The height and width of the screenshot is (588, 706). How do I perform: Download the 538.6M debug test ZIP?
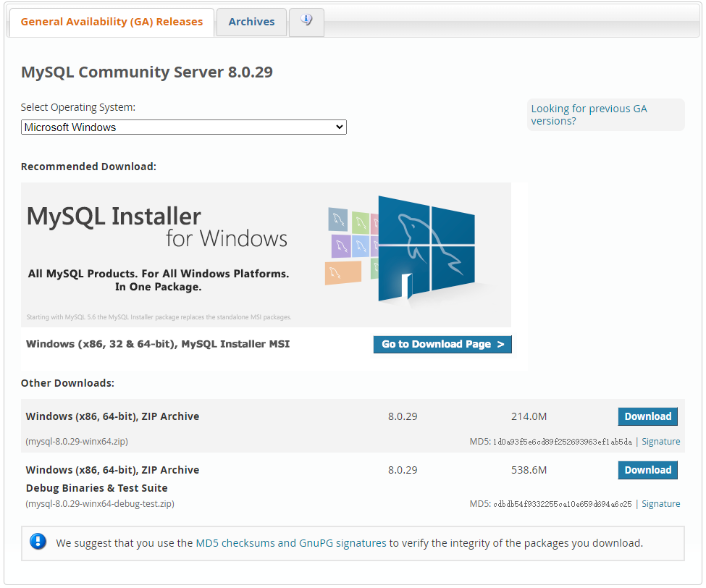click(647, 470)
